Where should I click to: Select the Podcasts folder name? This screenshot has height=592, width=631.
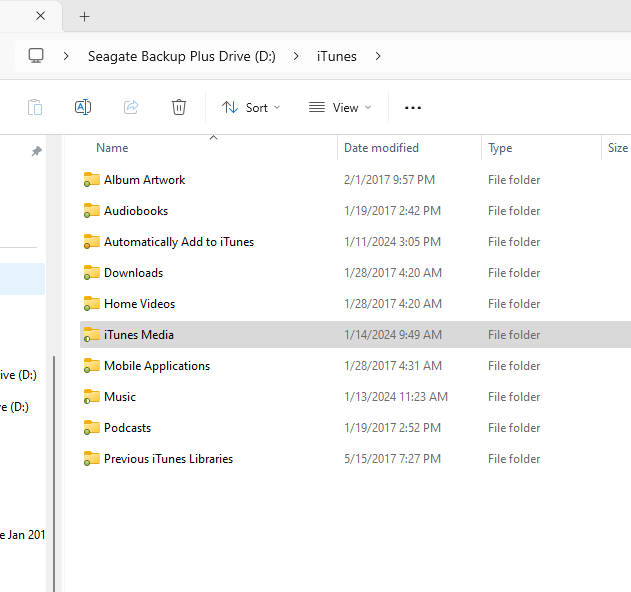tap(127, 427)
